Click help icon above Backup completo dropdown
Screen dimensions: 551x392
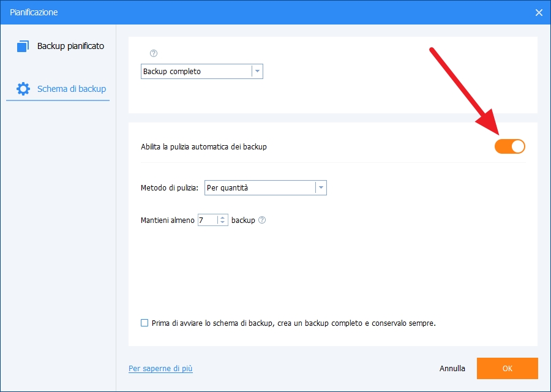[154, 53]
